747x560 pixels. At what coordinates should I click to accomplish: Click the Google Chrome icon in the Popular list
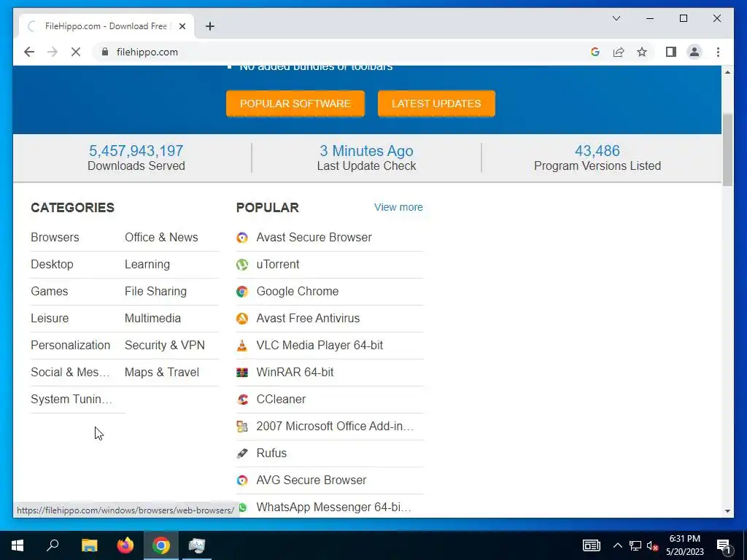pyautogui.click(x=242, y=292)
